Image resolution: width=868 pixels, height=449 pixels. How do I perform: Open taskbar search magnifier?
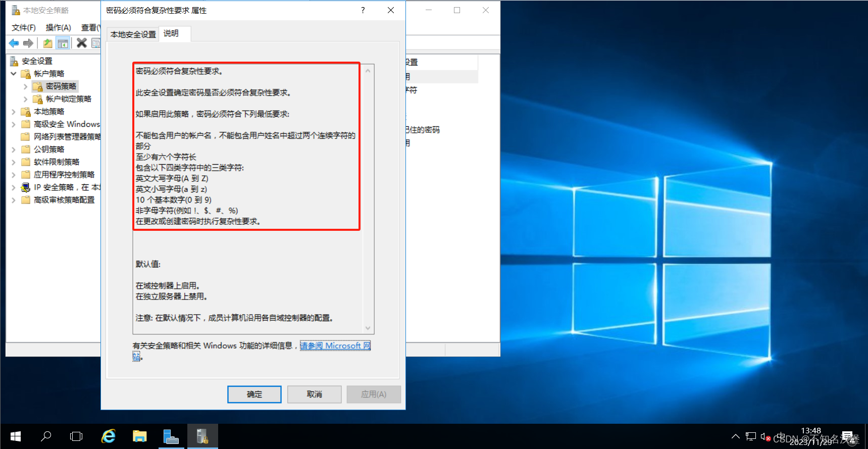pos(46,436)
